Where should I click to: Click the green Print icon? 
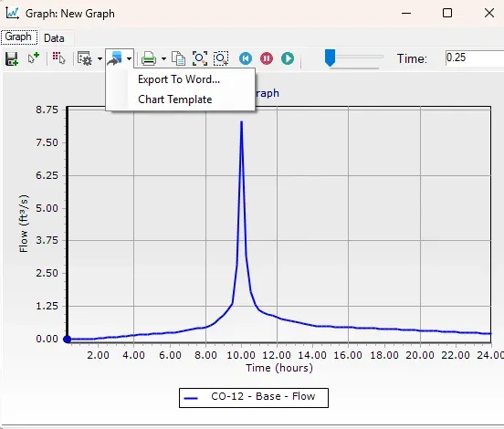[x=149, y=58]
